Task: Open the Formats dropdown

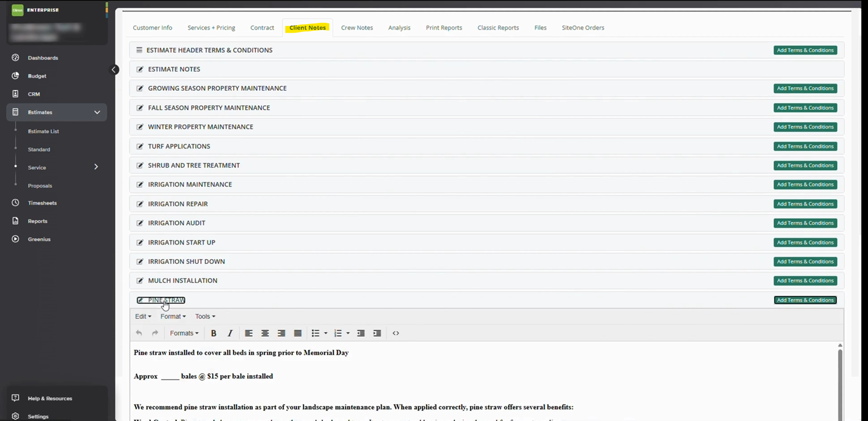Action: 184,333
